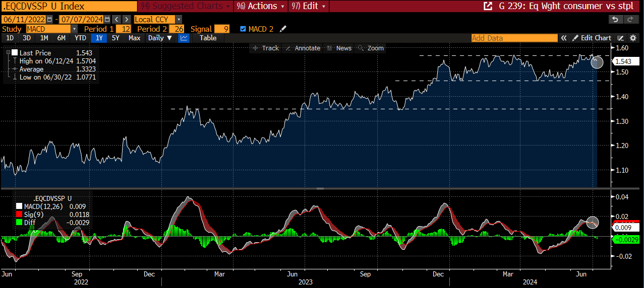Shift date range forward with right arrow

(x=126, y=19)
